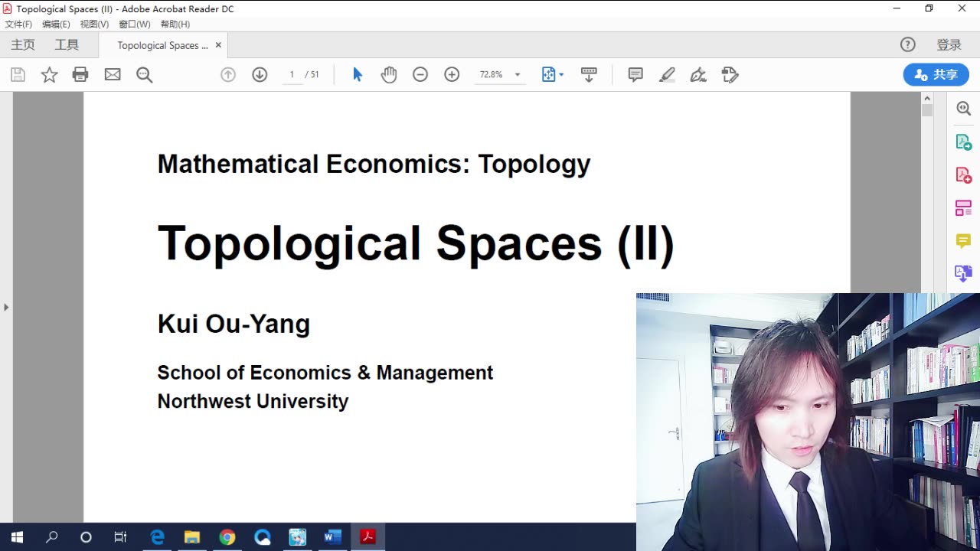The width and height of the screenshot is (980, 551).
Task: Open the search tool in right pane
Action: (x=964, y=109)
